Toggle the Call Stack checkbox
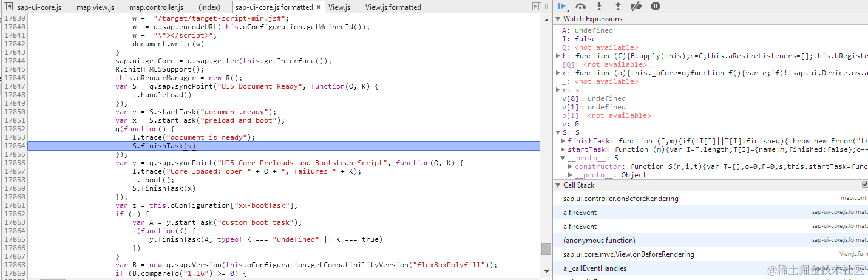The width and height of the screenshot is (868, 280). [864, 185]
